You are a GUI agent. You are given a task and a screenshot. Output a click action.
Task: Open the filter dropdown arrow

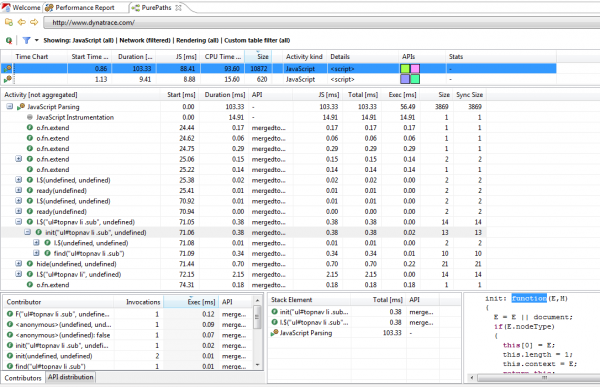click(x=37, y=40)
